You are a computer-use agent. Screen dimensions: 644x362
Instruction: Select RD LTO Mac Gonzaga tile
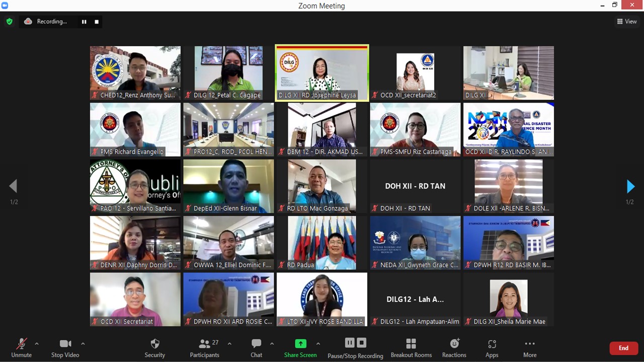[x=322, y=186]
